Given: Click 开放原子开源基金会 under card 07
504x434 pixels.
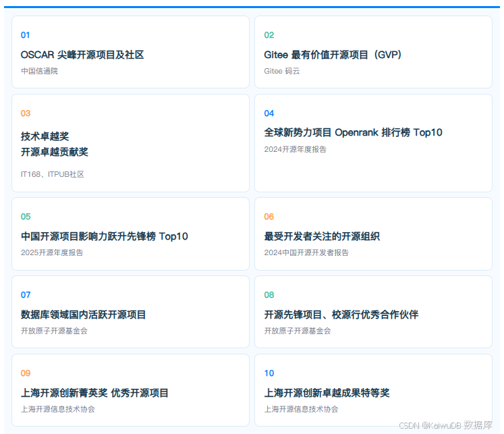Looking at the screenshot, I should [55, 331].
